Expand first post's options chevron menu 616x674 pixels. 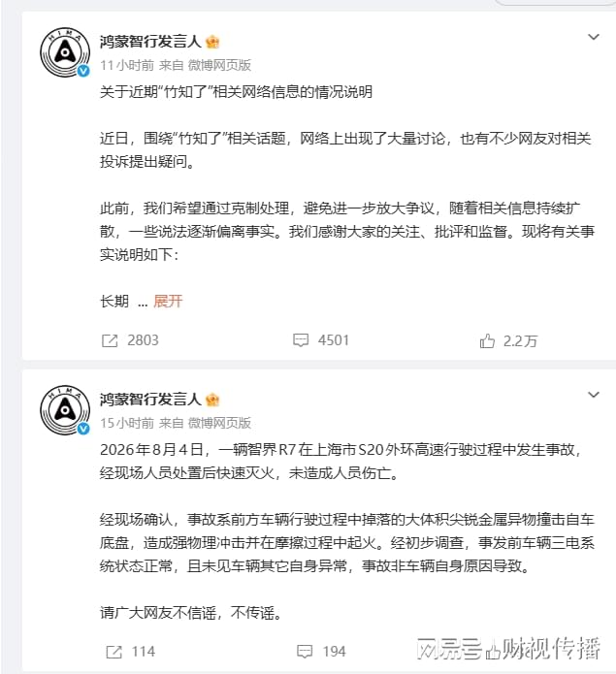pos(594,37)
